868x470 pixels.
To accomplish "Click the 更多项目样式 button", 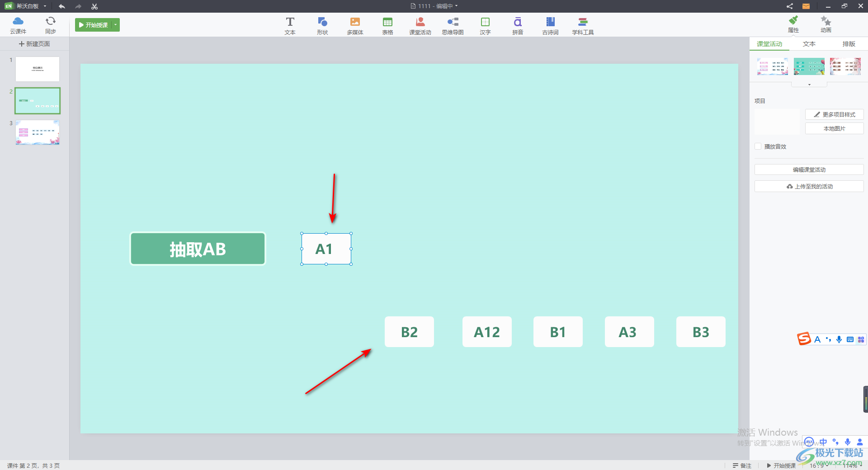I will pos(834,115).
